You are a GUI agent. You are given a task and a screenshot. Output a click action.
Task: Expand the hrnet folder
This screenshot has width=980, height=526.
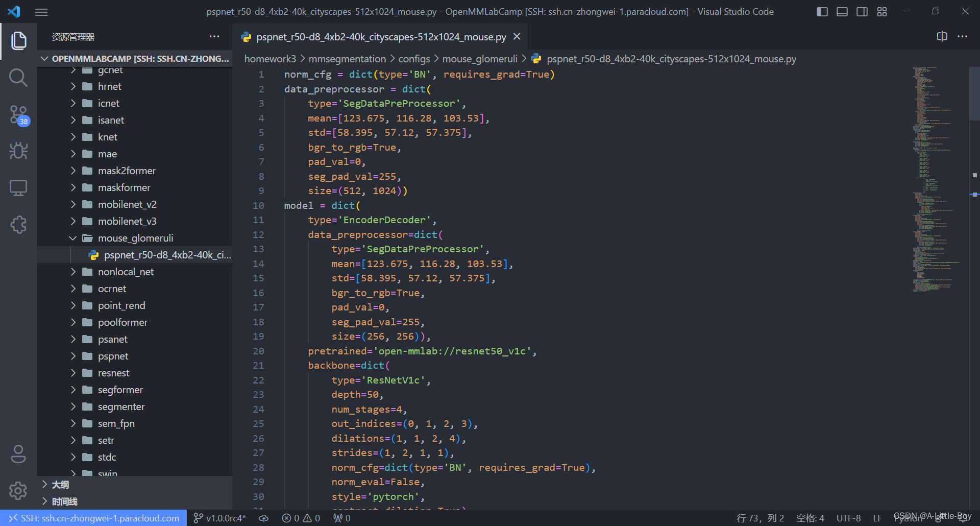click(135, 86)
